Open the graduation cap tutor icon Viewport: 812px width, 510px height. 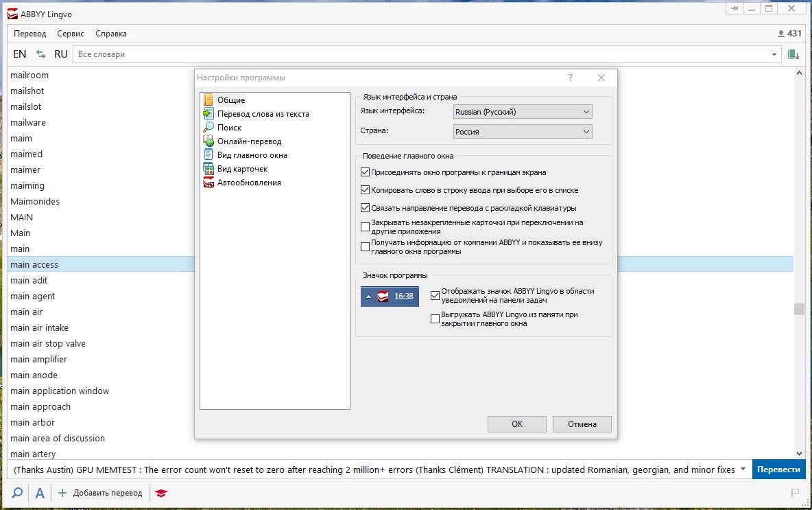point(161,493)
